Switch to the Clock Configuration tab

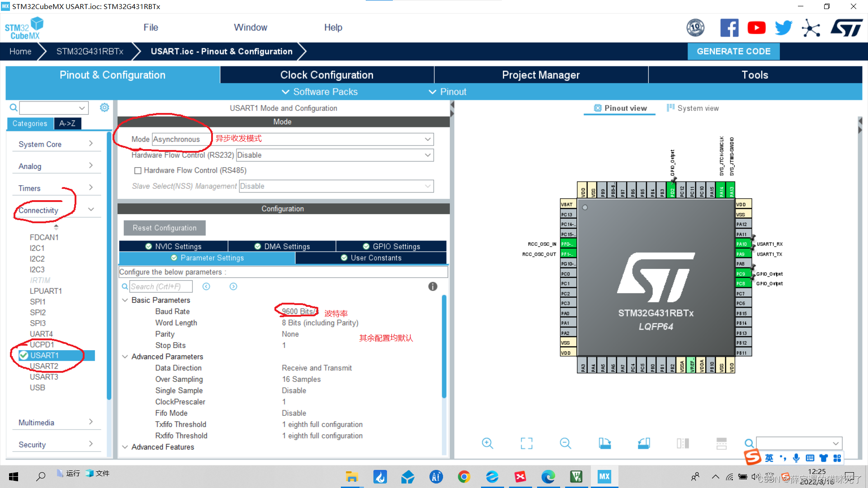tap(326, 75)
